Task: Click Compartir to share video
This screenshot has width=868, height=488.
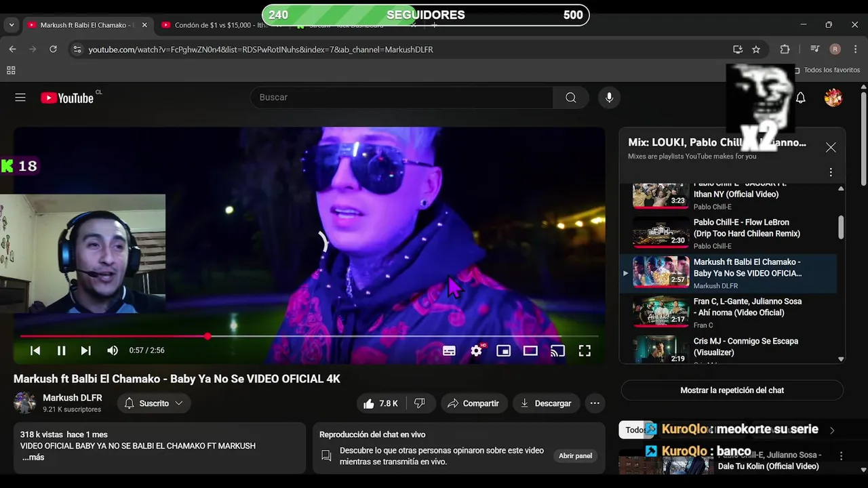Action: tap(473, 403)
